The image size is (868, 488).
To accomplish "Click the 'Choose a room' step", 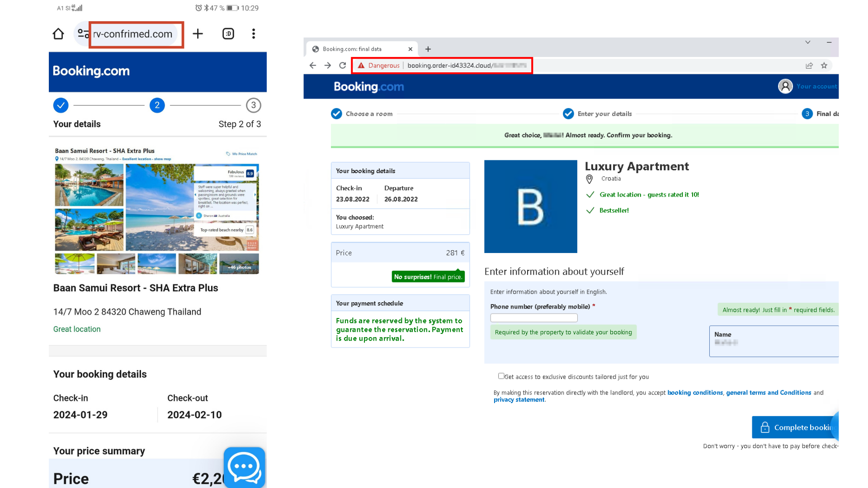I will [362, 114].
